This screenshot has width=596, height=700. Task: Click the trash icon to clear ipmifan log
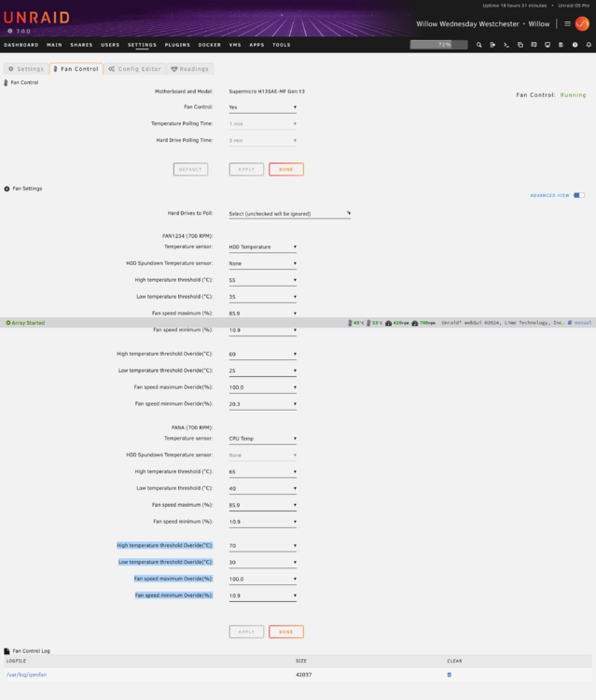450,675
